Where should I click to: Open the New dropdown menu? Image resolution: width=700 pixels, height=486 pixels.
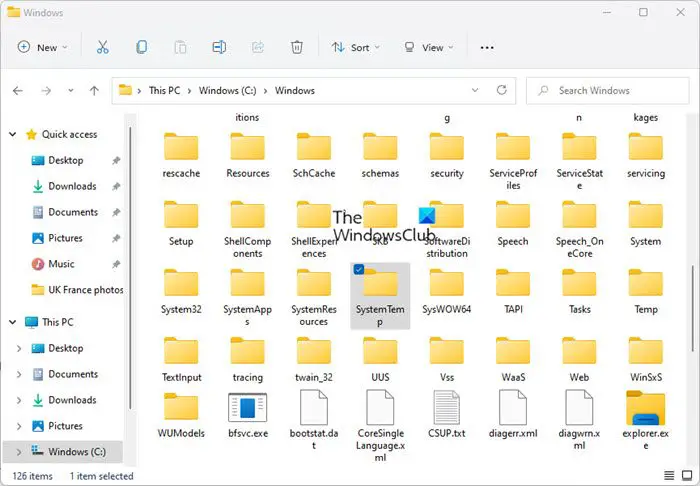tap(42, 47)
